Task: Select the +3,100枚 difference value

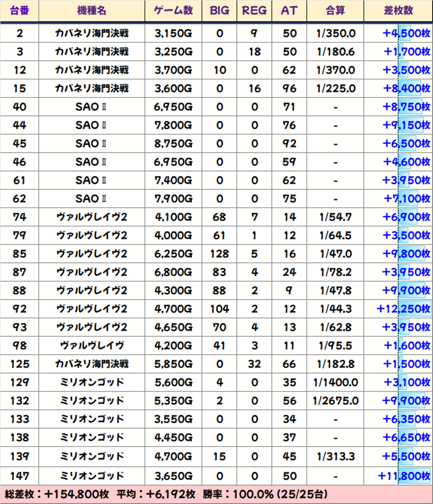Action: click(x=407, y=382)
